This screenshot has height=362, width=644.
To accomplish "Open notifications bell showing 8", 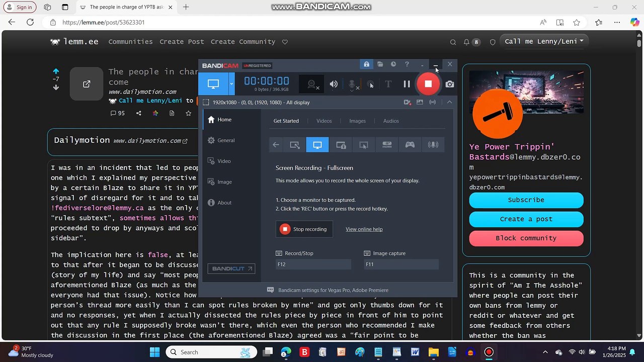I will tap(471, 42).
